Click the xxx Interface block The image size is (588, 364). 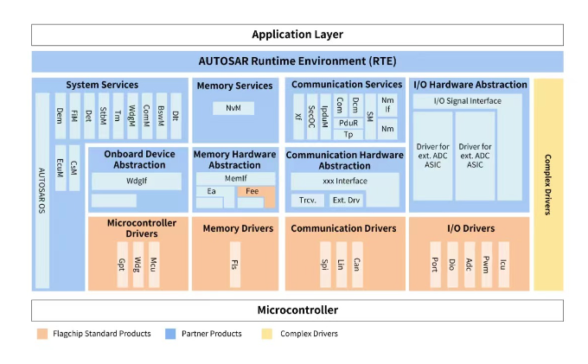[345, 182]
